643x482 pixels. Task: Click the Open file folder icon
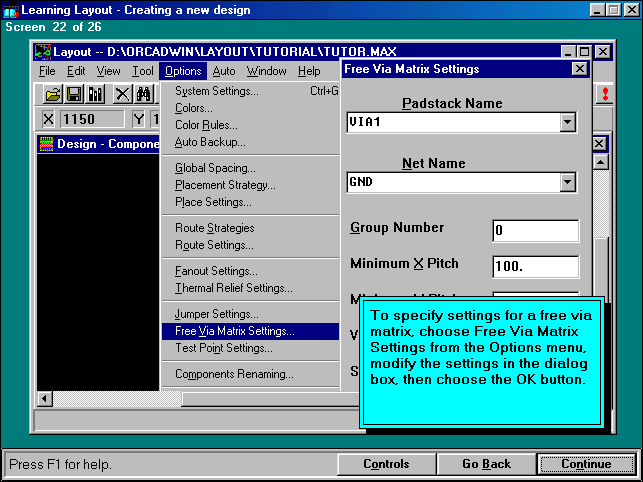pos(52,94)
